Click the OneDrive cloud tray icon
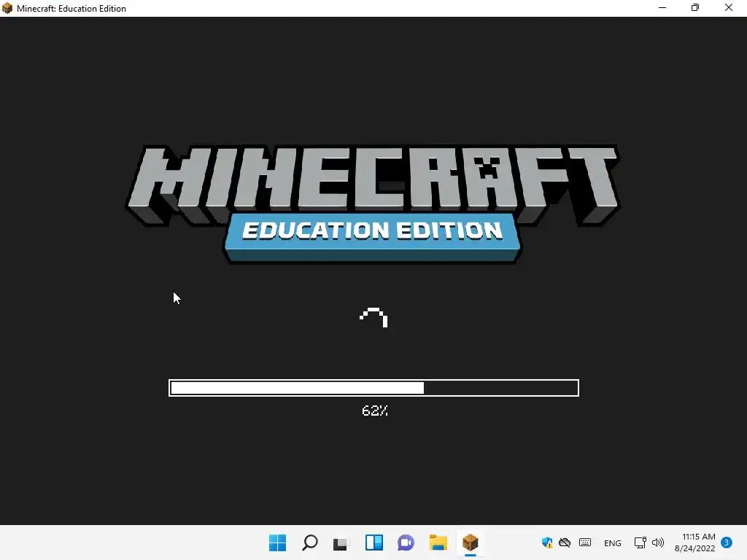The image size is (747, 560). [565, 542]
